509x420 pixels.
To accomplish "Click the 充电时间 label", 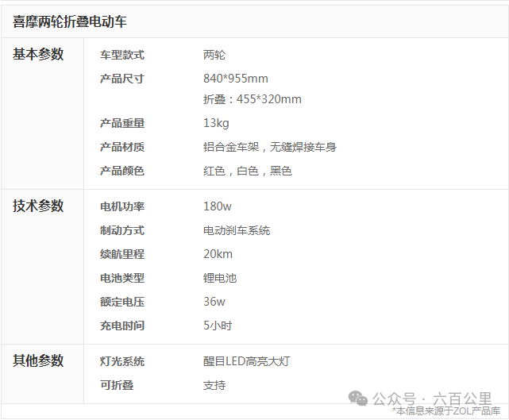I will coord(122,326).
